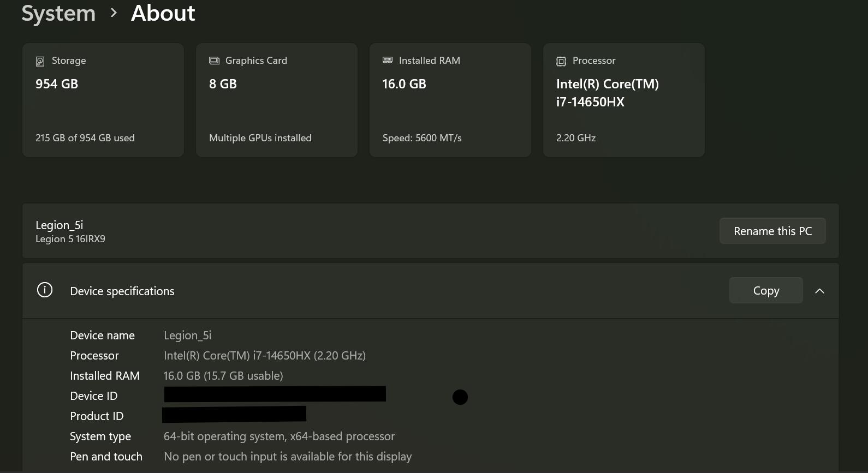
Task: Open the Processor i7-14650HX card
Action: [x=624, y=100]
